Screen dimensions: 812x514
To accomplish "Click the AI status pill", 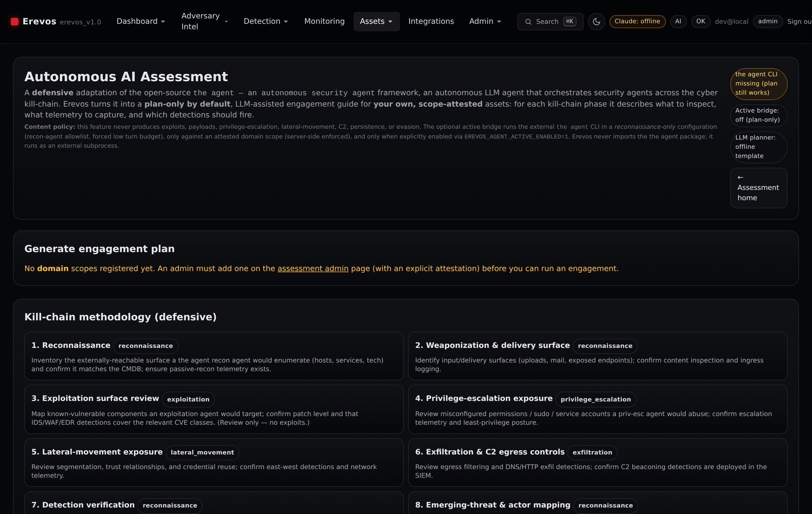I will tap(678, 21).
